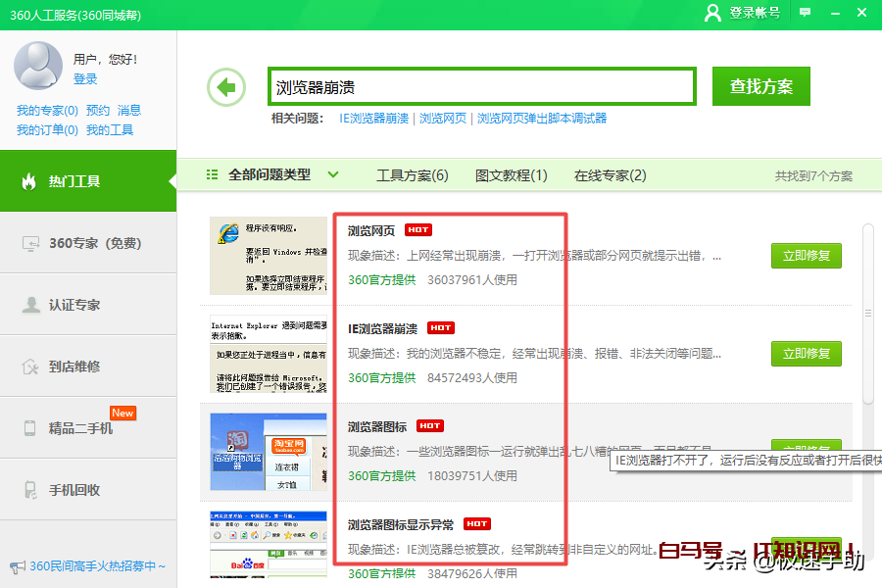Click the list icon before 全部问题类型
This screenshot has height=588, width=882.
(212, 174)
